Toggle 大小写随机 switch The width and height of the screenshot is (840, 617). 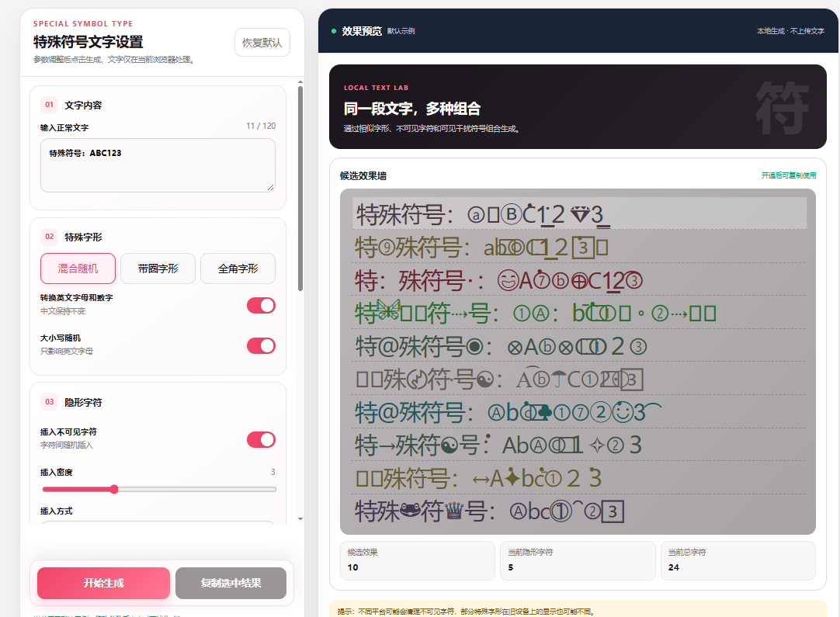(x=261, y=345)
